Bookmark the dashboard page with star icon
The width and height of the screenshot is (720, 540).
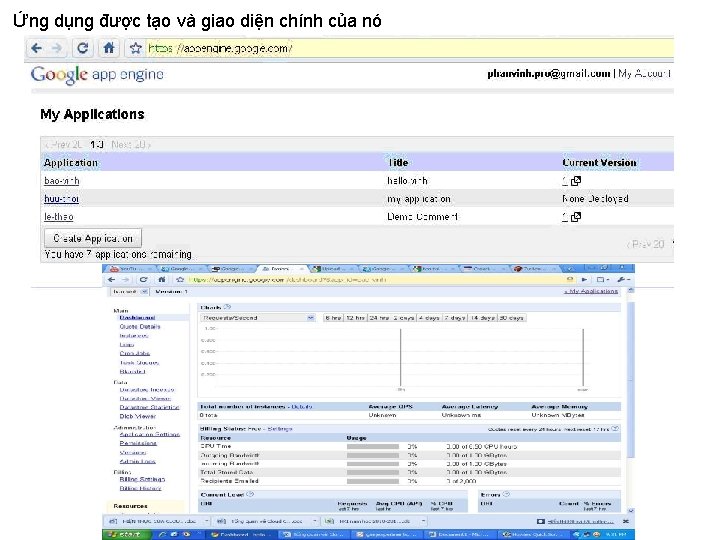tap(180, 280)
